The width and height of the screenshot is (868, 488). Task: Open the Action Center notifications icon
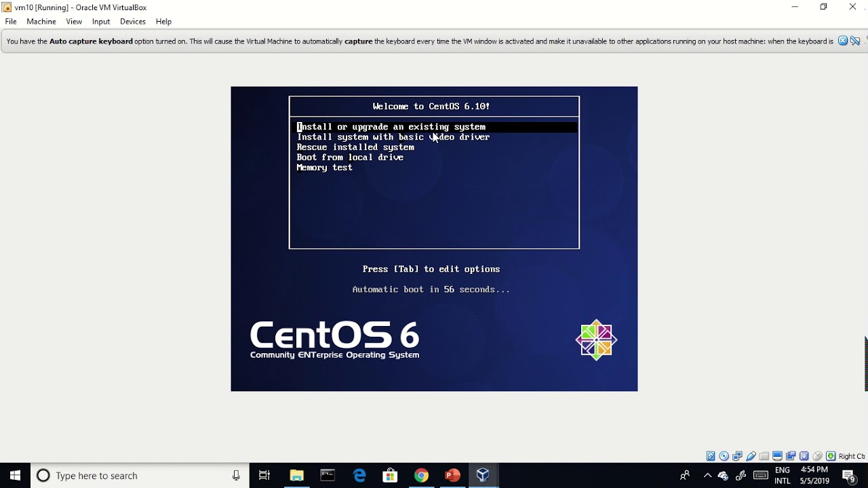pyautogui.click(x=849, y=476)
